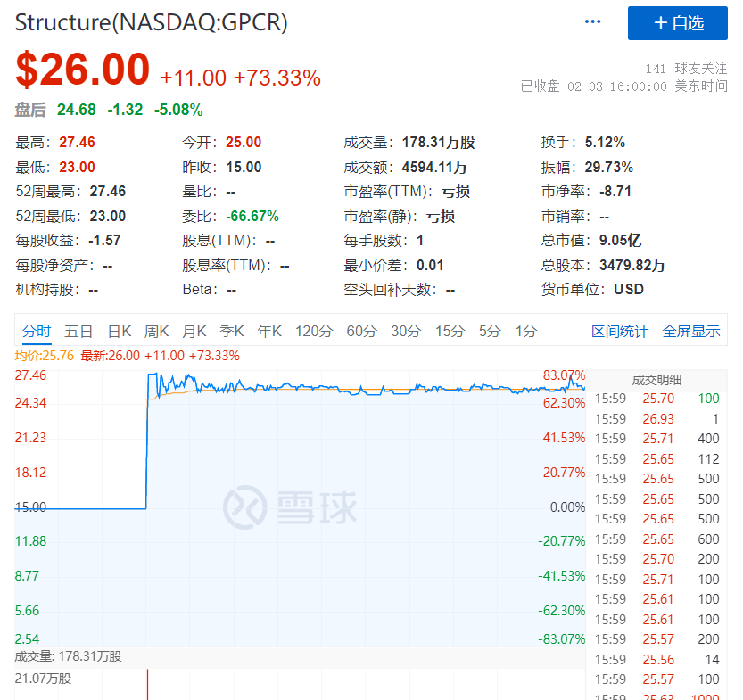Open the more options ellipsis icon

(x=592, y=21)
